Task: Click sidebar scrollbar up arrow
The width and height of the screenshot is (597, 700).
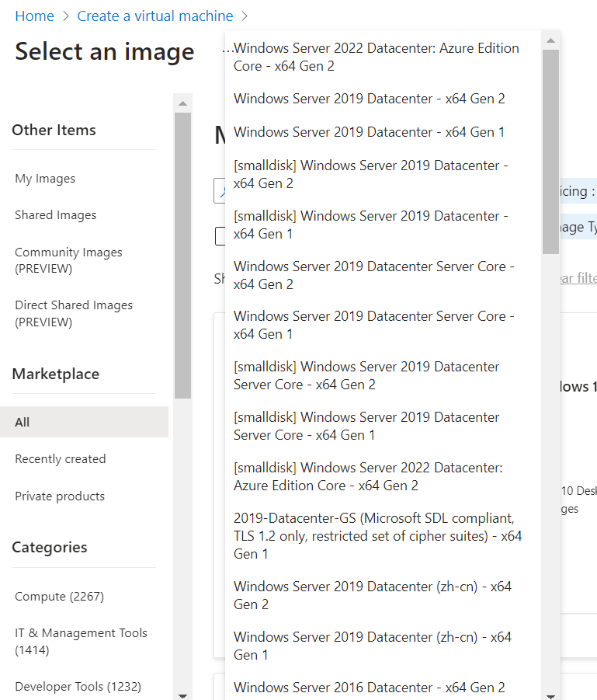Action: 182,103
